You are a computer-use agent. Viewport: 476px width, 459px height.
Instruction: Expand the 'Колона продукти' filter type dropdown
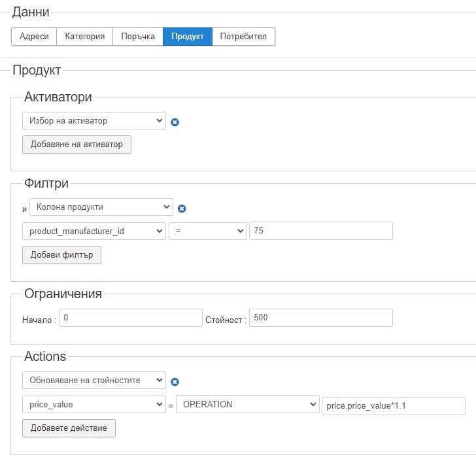[101, 207]
